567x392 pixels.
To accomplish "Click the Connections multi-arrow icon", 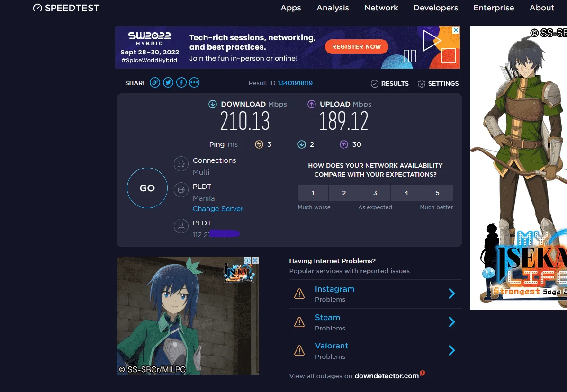I will pos(181,164).
